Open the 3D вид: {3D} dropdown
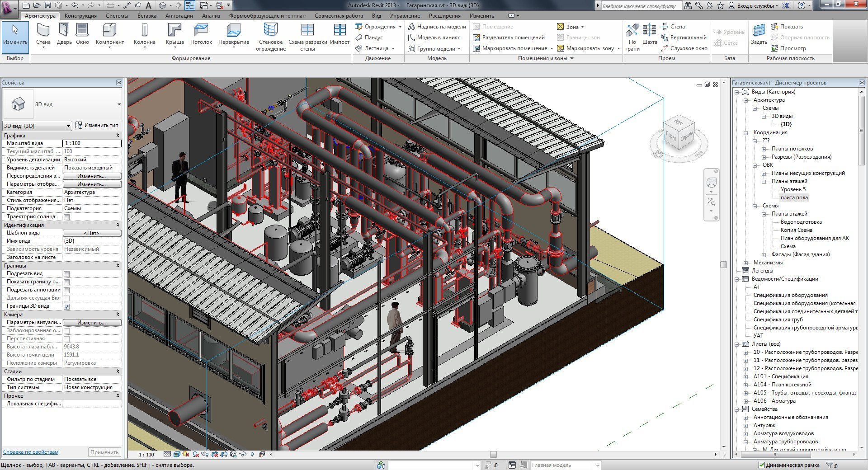Image resolution: width=868 pixels, height=470 pixels. click(37, 126)
